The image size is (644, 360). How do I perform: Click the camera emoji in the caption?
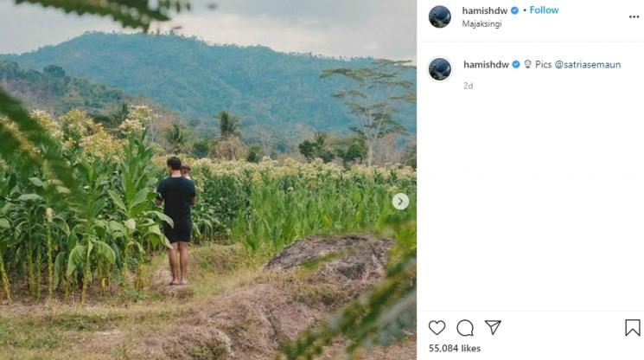(527, 64)
